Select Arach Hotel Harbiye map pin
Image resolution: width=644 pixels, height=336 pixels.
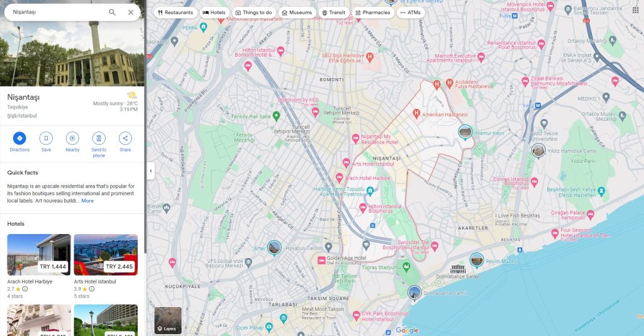click(339, 177)
